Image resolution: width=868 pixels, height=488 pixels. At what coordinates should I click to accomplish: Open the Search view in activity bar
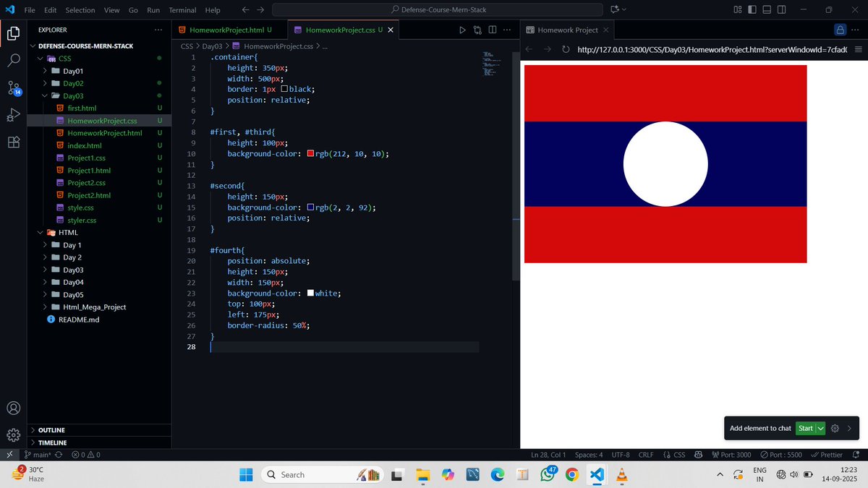point(13,61)
